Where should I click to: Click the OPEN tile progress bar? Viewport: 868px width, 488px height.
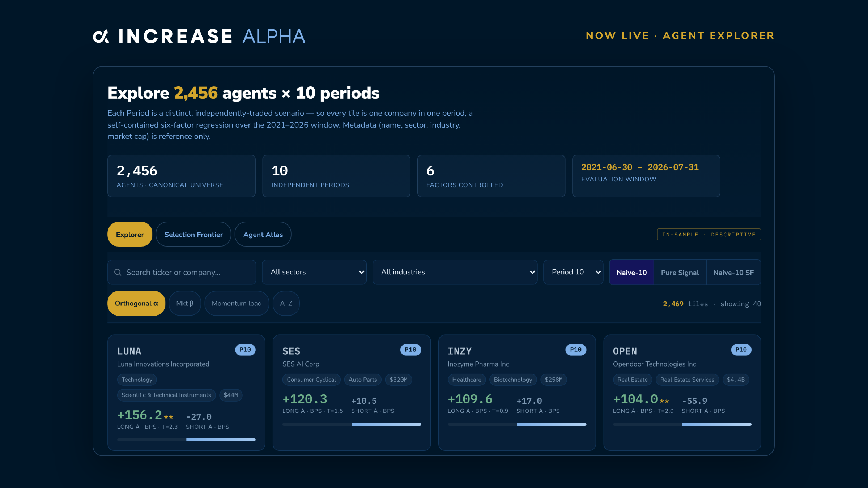(x=682, y=424)
